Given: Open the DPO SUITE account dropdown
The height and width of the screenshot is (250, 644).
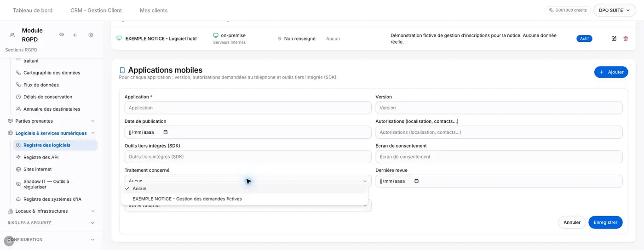Looking at the screenshot, I should [x=615, y=10].
